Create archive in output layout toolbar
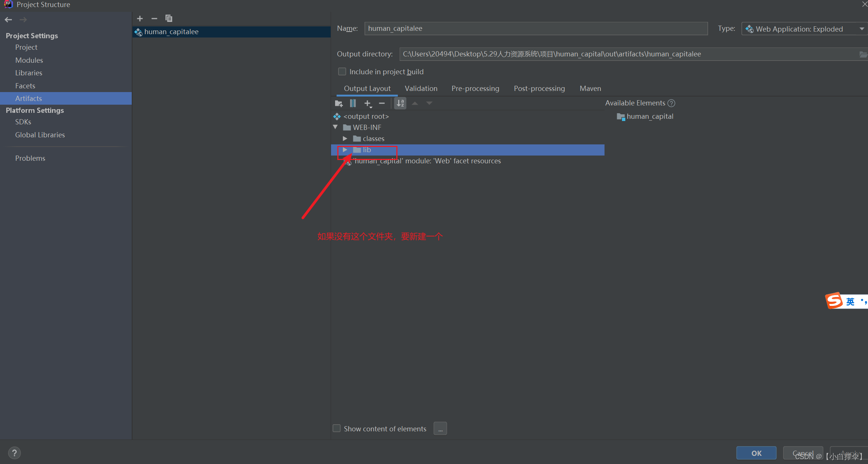The image size is (868, 464). click(353, 104)
